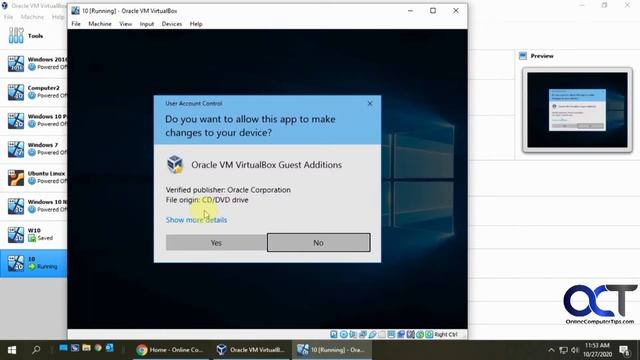Select Tools in the VirtualBox Manager
640x360 pixels.
33,36
